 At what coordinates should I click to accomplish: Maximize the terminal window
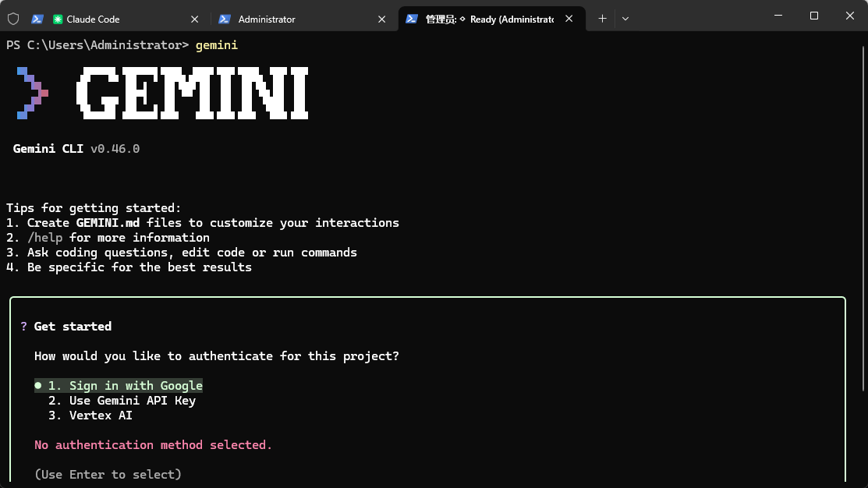pos(813,16)
